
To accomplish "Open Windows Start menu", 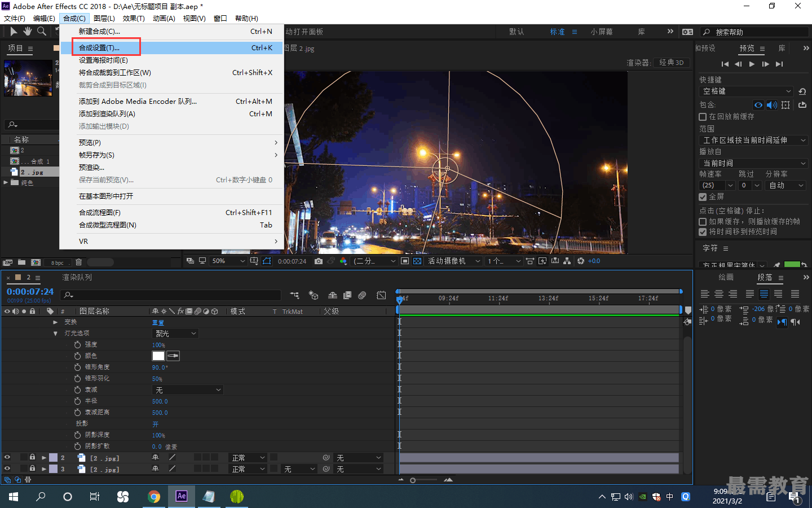I will click(14, 497).
